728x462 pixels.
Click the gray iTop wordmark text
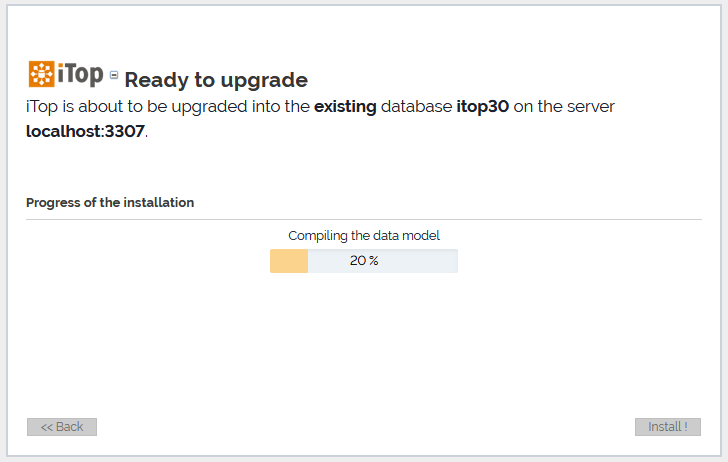click(80, 75)
